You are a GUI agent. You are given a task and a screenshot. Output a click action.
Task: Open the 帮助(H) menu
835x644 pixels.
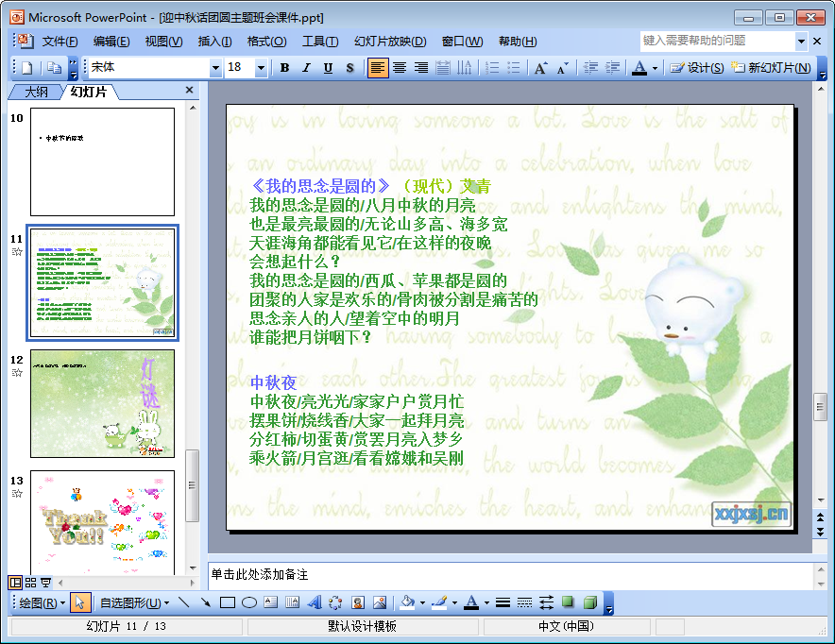[518, 42]
